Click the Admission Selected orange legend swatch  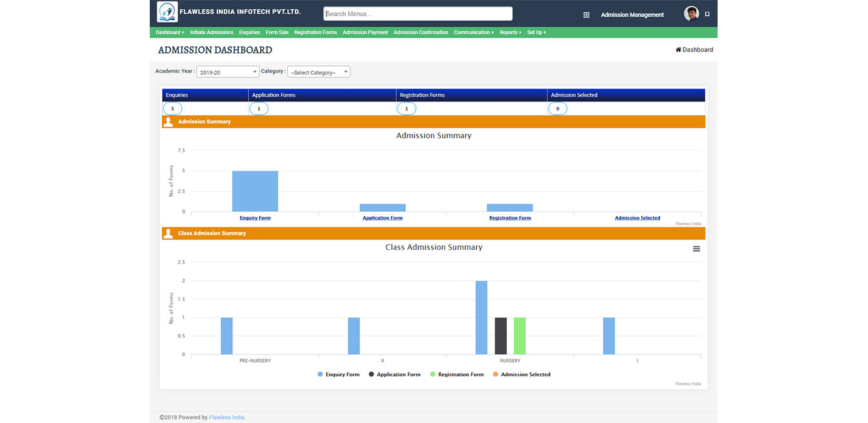click(x=496, y=375)
